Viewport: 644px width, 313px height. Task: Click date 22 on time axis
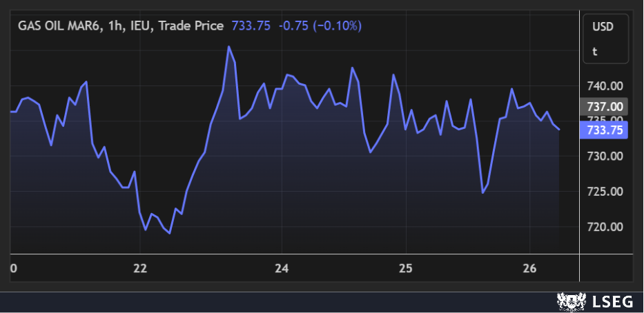[x=140, y=267]
